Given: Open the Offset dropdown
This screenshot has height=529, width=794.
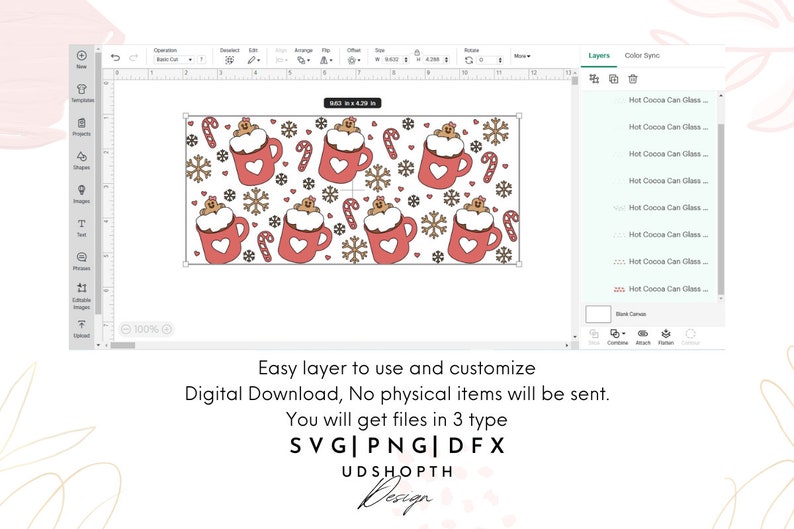Looking at the screenshot, I should [353, 60].
